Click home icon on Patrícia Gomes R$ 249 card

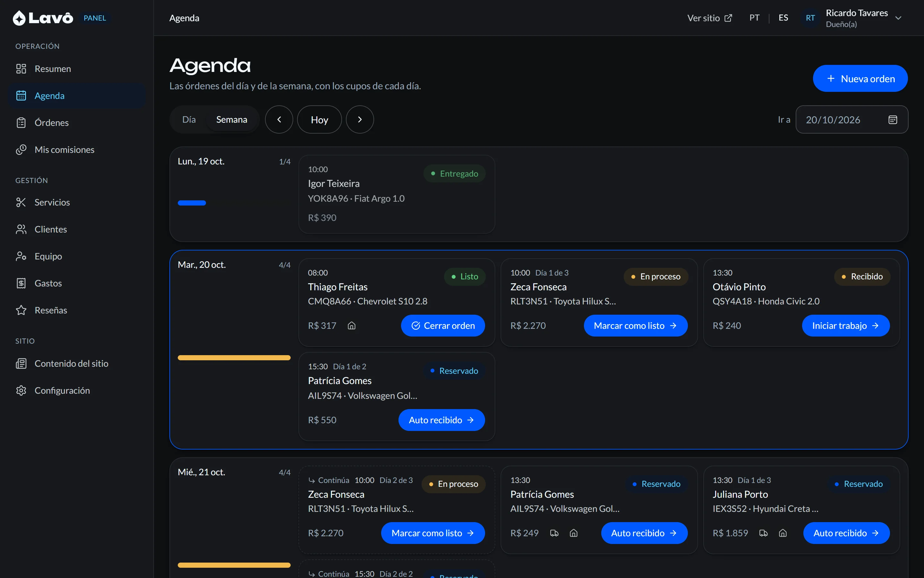574,533
